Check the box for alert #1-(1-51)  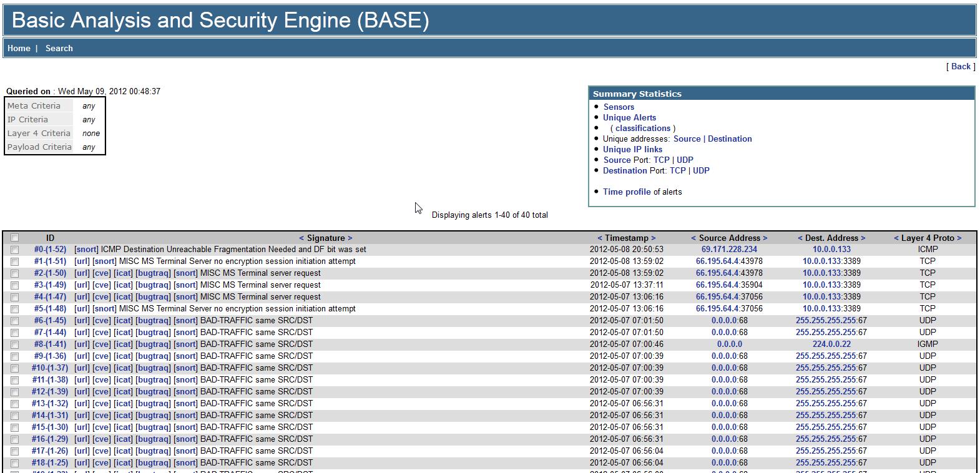(15, 261)
